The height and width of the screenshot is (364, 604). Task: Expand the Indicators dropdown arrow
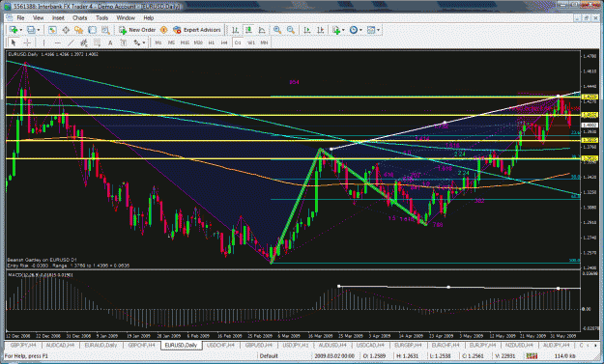coord(343,30)
